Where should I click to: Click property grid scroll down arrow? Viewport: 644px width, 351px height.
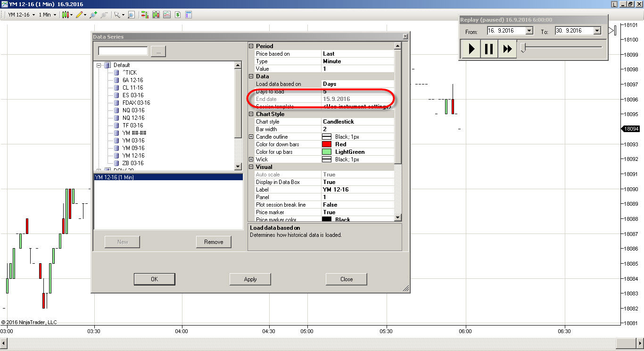click(x=398, y=217)
